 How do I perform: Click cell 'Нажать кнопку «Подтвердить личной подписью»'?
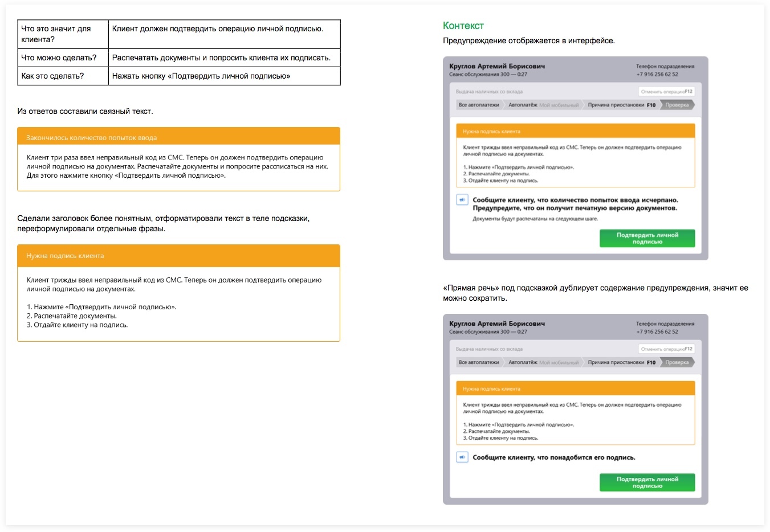coord(224,76)
